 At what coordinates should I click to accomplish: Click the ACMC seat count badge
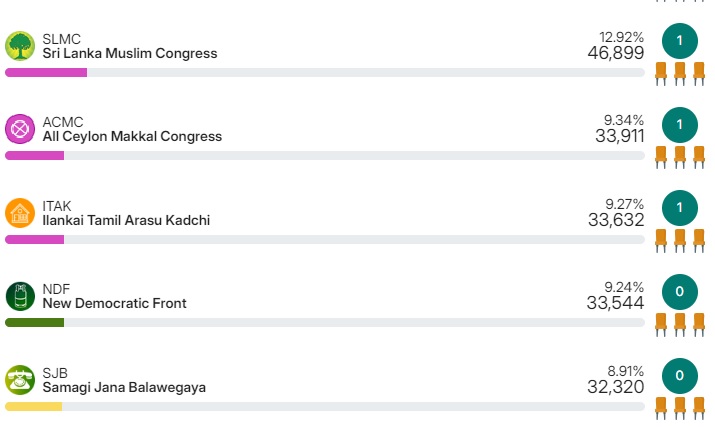click(679, 125)
